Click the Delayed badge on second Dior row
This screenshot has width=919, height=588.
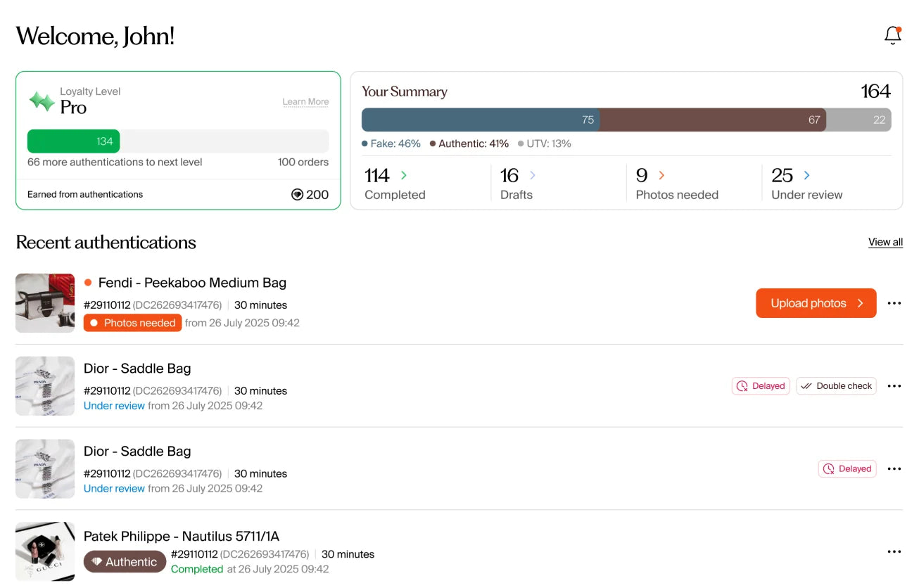coord(847,469)
